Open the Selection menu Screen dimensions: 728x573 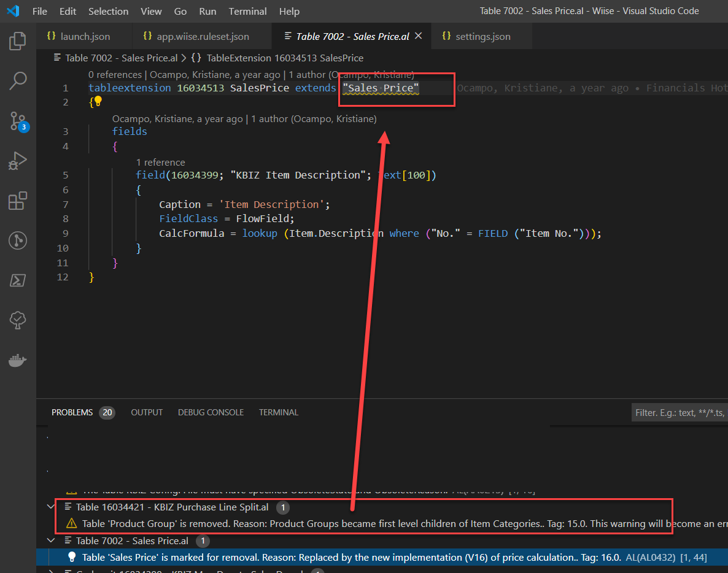point(108,11)
